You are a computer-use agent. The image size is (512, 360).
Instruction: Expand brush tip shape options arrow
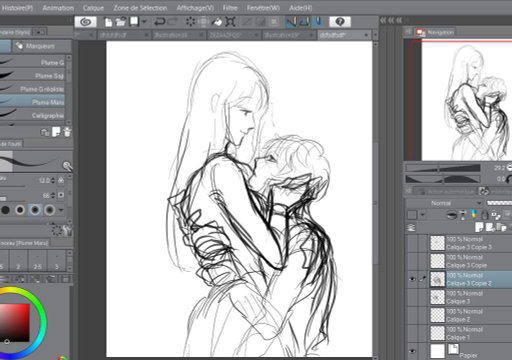pyautogui.click(x=61, y=210)
